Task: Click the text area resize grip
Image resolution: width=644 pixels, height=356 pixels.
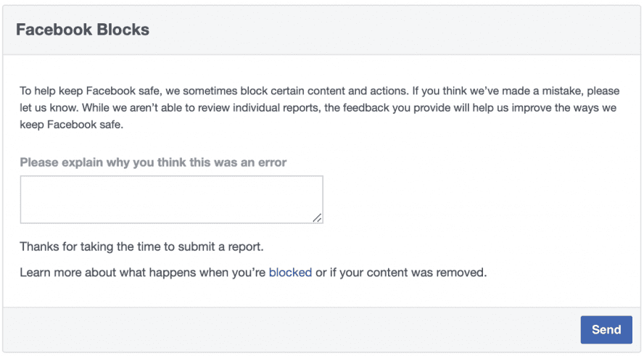Action: [x=318, y=218]
